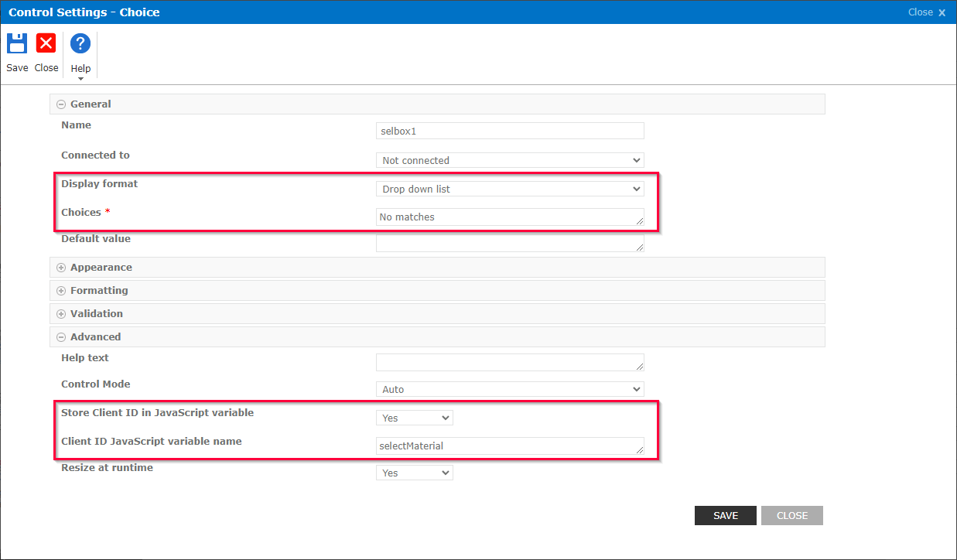The height and width of the screenshot is (560, 957).
Task: Open the Display format dropdown
Action: [509, 188]
